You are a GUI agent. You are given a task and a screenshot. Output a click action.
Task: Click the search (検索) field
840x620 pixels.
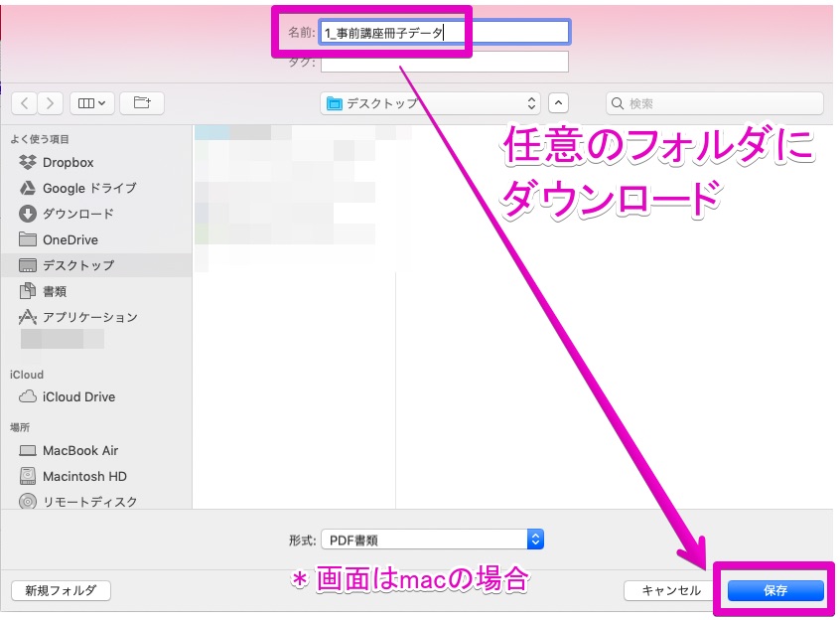[x=714, y=103]
